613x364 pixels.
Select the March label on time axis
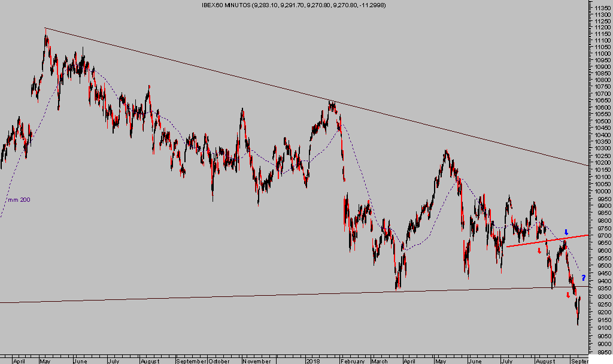coord(378,361)
